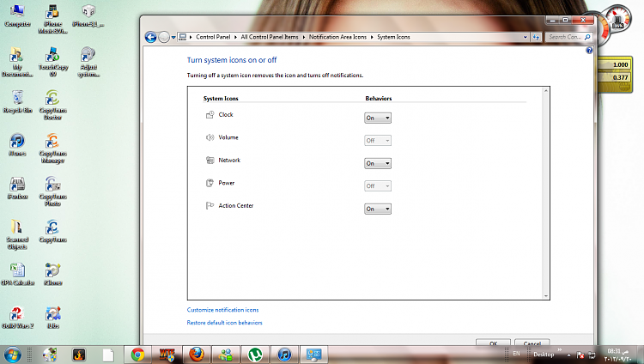644x364 pixels.
Task: Expand the Network behavior dropdown
Action: (x=378, y=163)
